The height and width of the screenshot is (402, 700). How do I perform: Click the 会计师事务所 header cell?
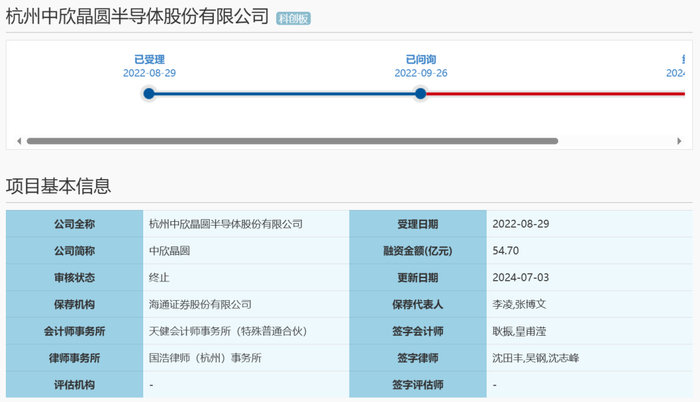pyautogui.click(x=75, y=331)
